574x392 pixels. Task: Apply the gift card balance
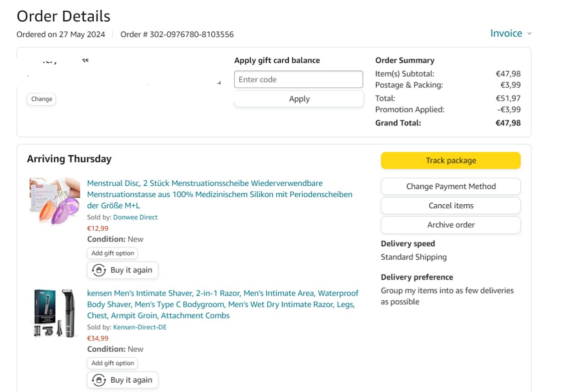click(299, 99)
